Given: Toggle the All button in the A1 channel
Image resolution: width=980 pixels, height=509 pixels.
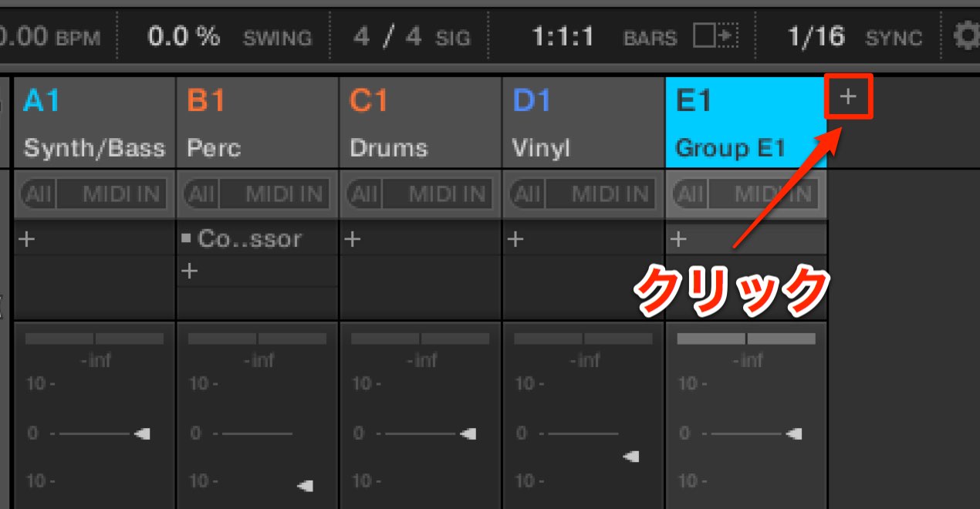Looking at the screenshot, I should 38,194.
